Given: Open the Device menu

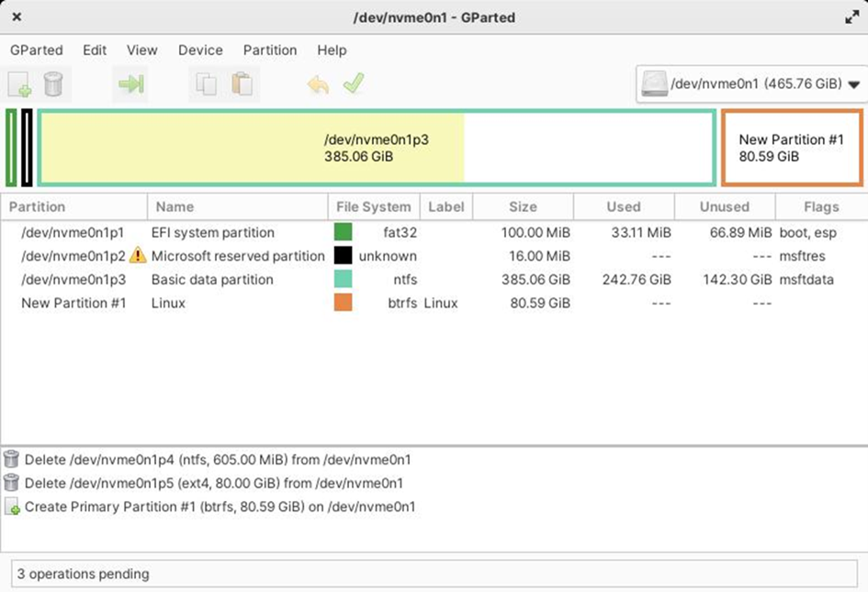Looking at the screenshot, I should point(200,50).
